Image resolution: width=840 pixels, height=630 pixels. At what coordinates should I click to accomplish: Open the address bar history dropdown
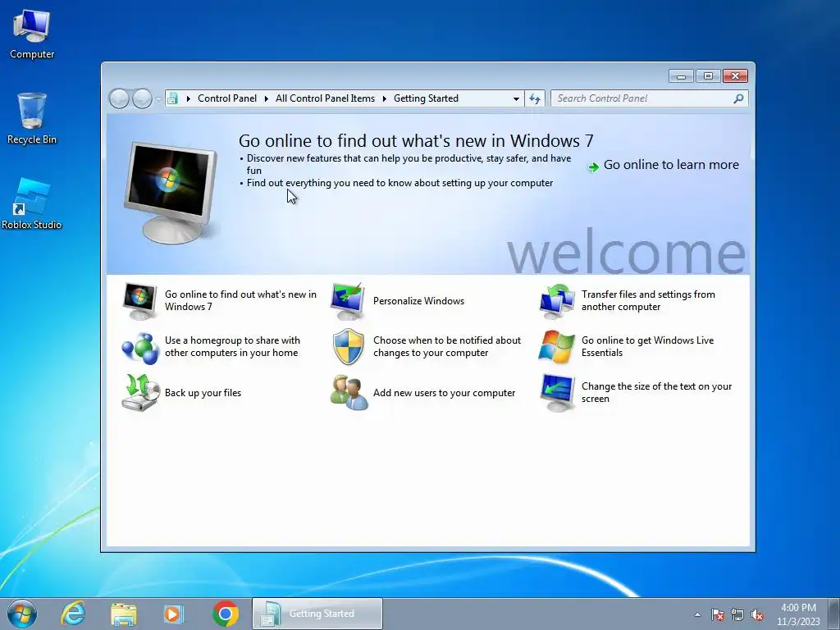click(516, 99)
